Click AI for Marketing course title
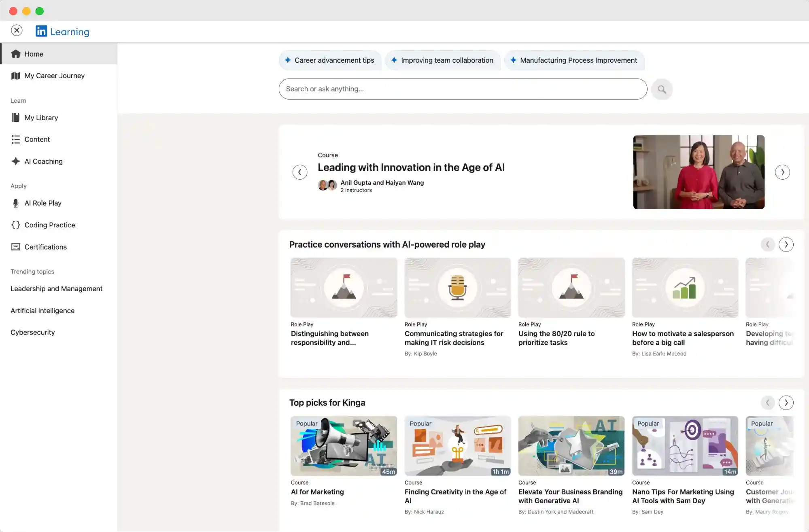 coord(317,492)
